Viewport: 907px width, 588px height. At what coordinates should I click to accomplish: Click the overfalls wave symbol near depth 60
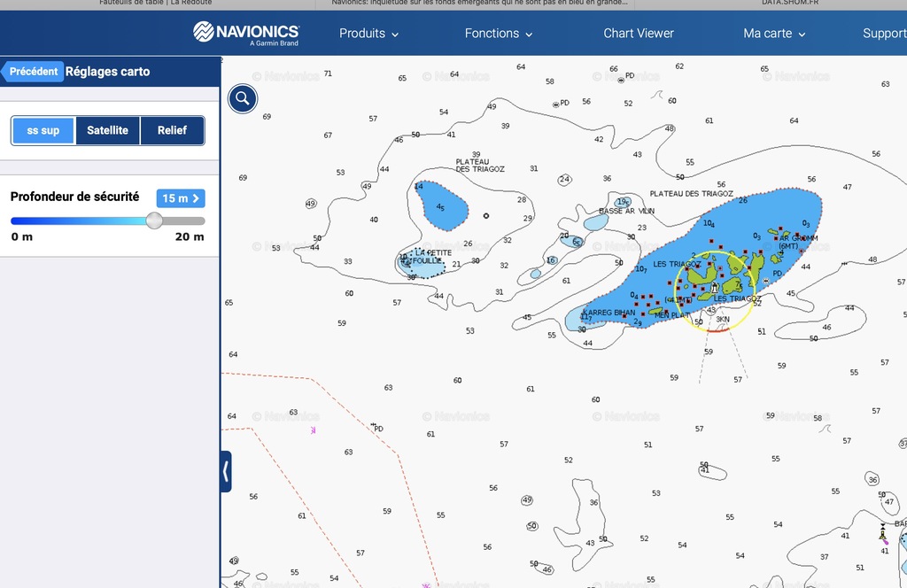tap(656, 94)
